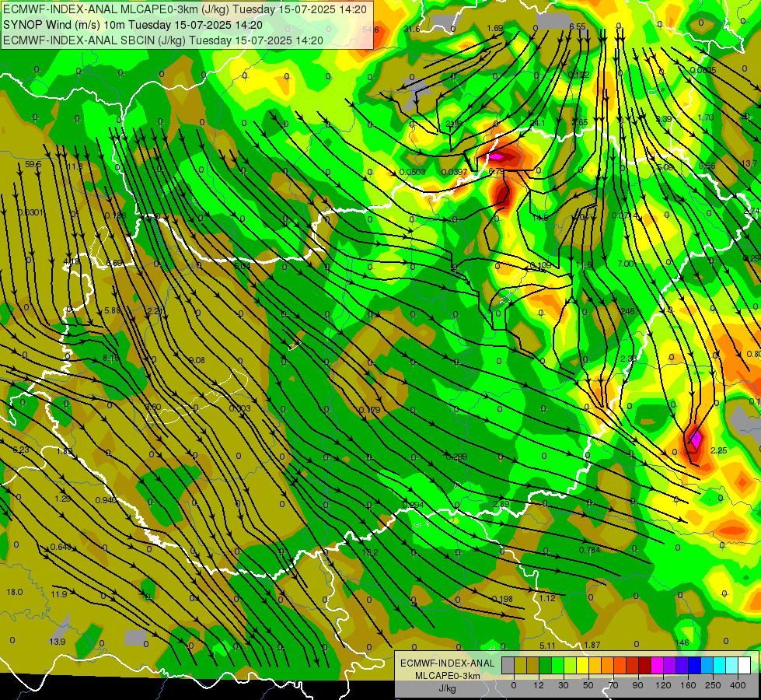Screen dimensions: 761x700
Task: Click the map value 0.648
Action: coord(61,547)
